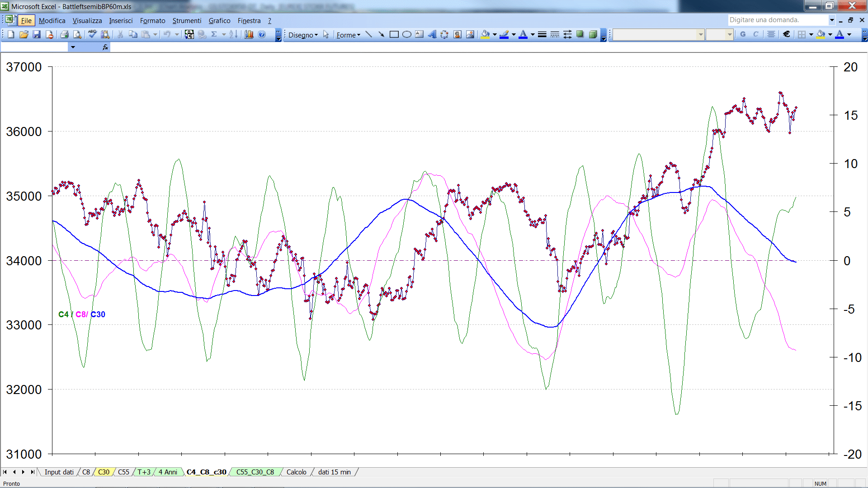Screen dimensions: 868x488
Task: Select the Rectangle drawing tool
Action: coord(394,34)
